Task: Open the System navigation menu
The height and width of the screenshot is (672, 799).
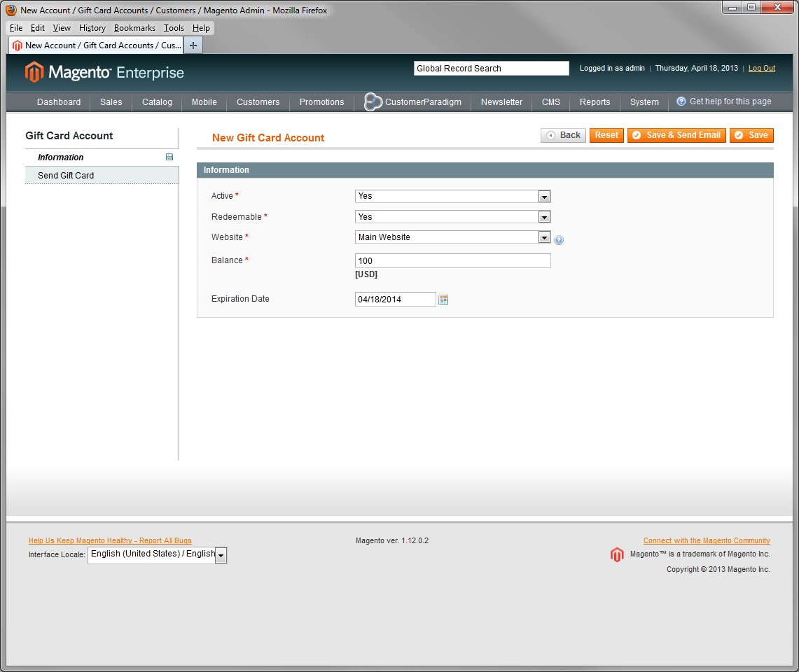Action: tap(644, 102)
